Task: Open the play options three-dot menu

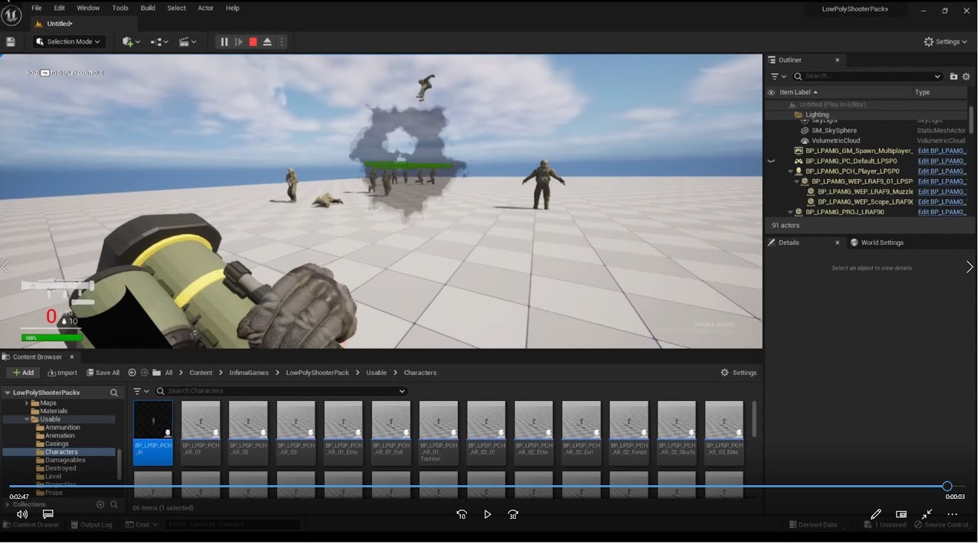Action: pos(281,42)
